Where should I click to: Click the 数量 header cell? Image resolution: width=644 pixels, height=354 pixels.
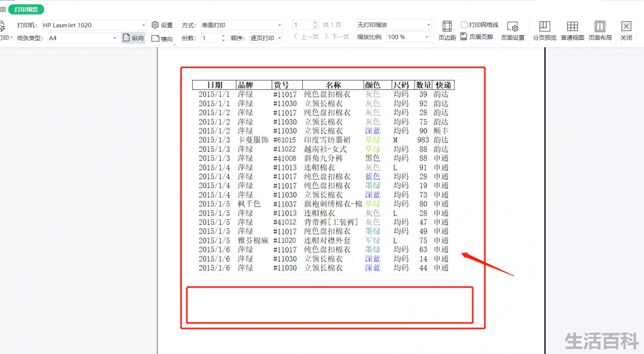click(x=424, y=85)
